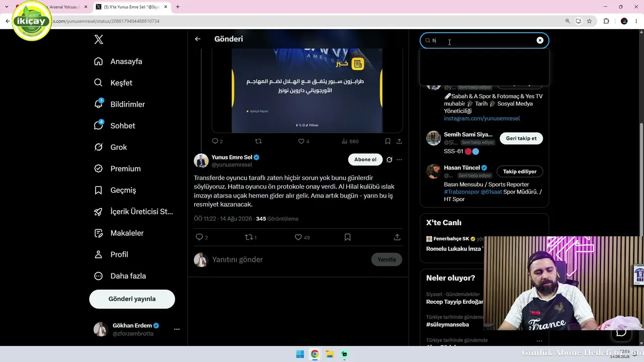644x362 pixels.
Task: Open Geçmiş bookmarks in the sidebar
Action: click(x=115, y=190)
